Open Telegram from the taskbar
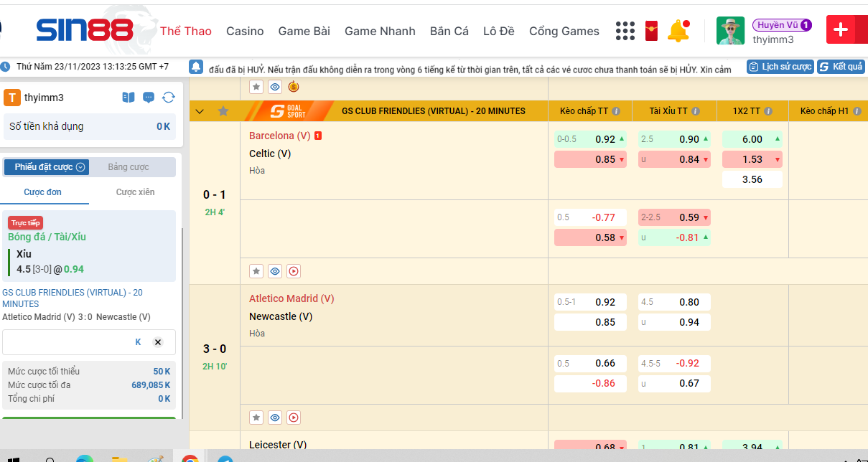This screenshot has width=868, height=462. (225, 459)
